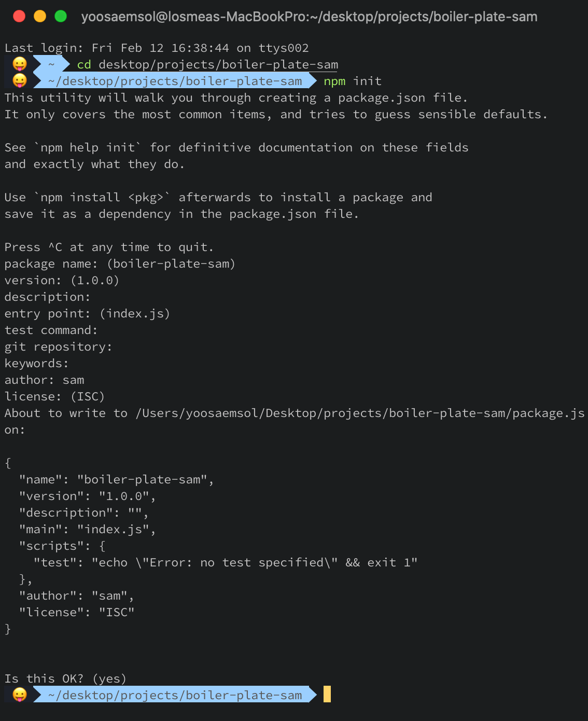Click the 'npm' command text in green
This screenshot has width=588, height=721.
(334, 81)
